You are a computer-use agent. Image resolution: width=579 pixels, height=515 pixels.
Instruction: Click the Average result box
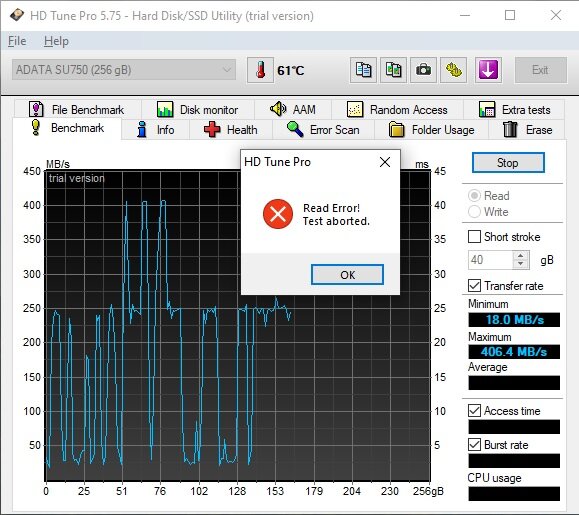(514, 383)
